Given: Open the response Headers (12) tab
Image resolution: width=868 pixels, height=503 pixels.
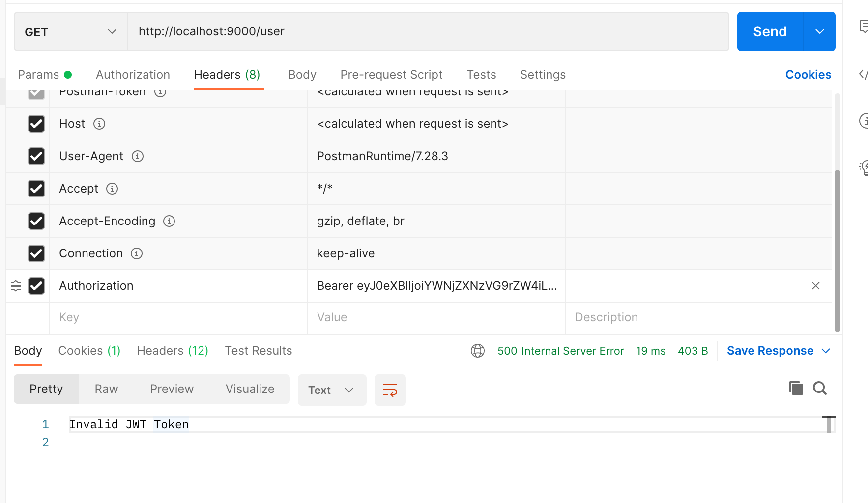Looking at the screenshot, I should click(173, 351).
